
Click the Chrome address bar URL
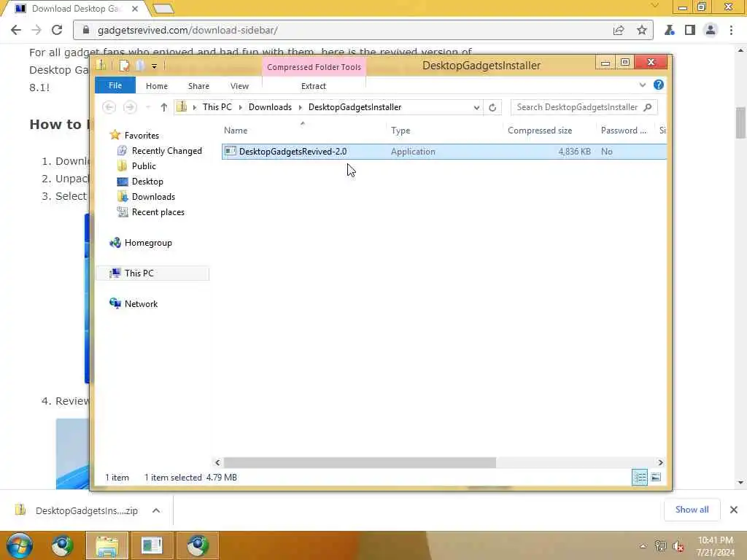pos(187,30)
